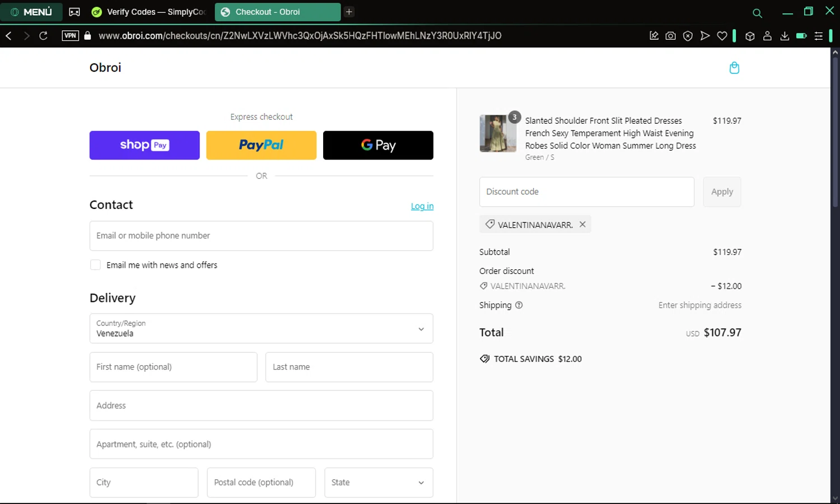Open the GX Corner gamepad icon

click(74, 12)
